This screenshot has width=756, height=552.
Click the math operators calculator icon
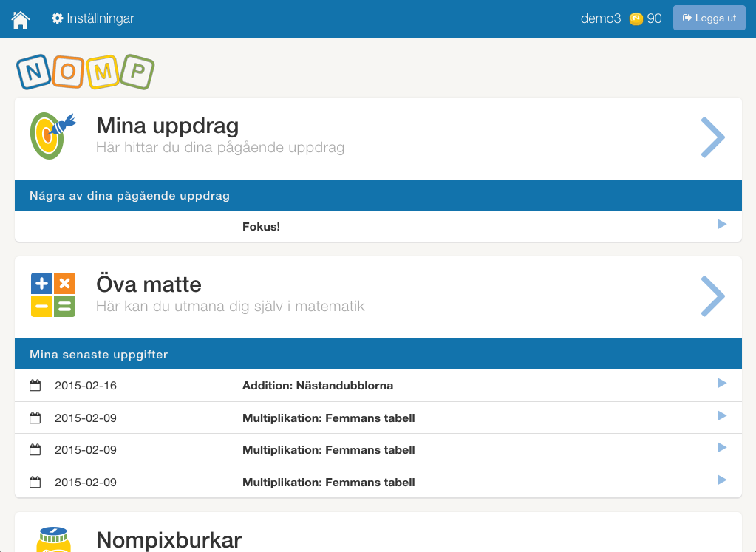[x=53, y=295]
